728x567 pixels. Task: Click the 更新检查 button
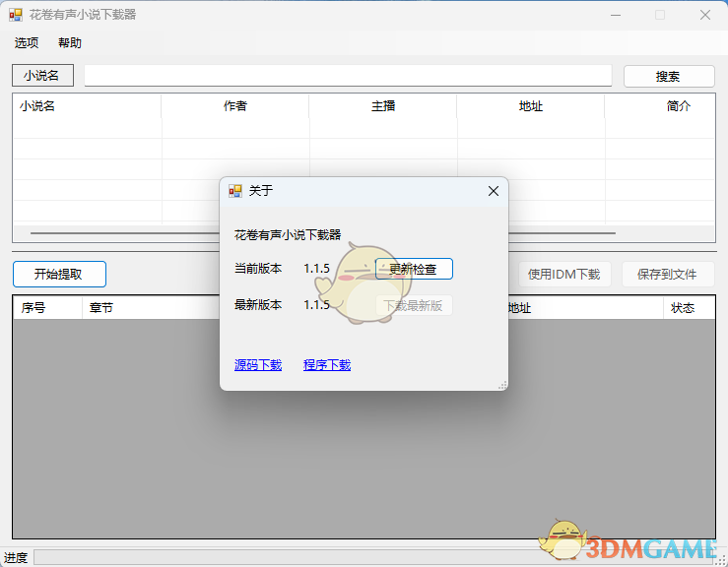click(413, 269)
